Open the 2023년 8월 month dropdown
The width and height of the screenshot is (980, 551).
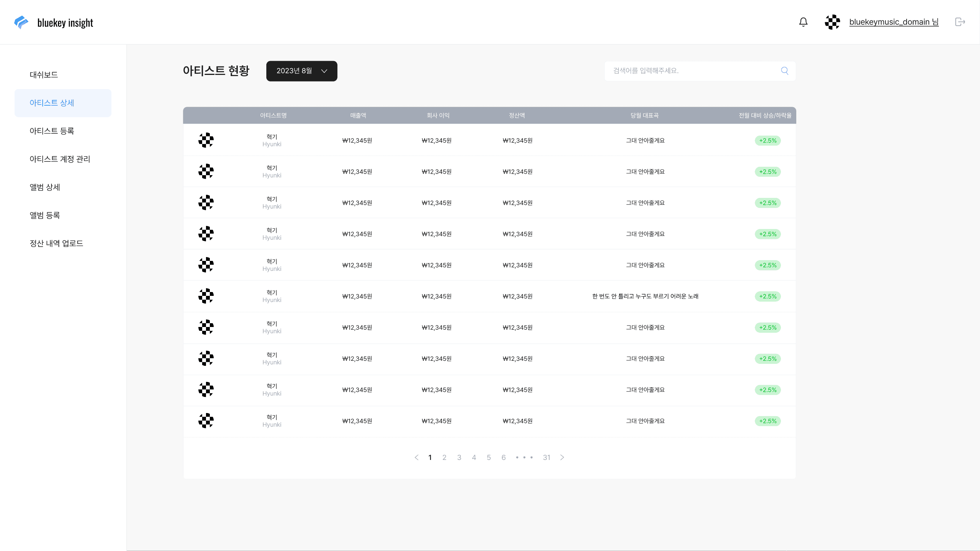pos(302,71)
